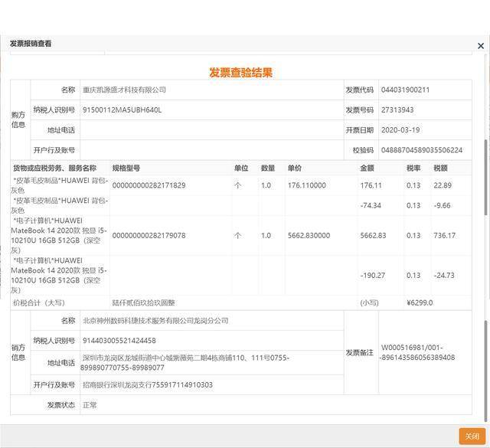Select buyer name 重庆凯源盛才科技有限公司
The height and width of the screenshot is (448, 490).
click(124, 90)
